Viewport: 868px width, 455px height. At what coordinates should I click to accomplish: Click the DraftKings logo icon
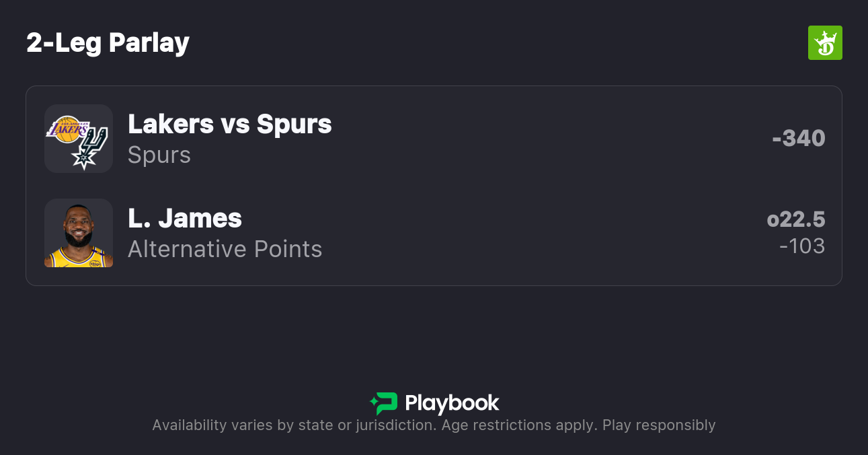click(825, 43)
